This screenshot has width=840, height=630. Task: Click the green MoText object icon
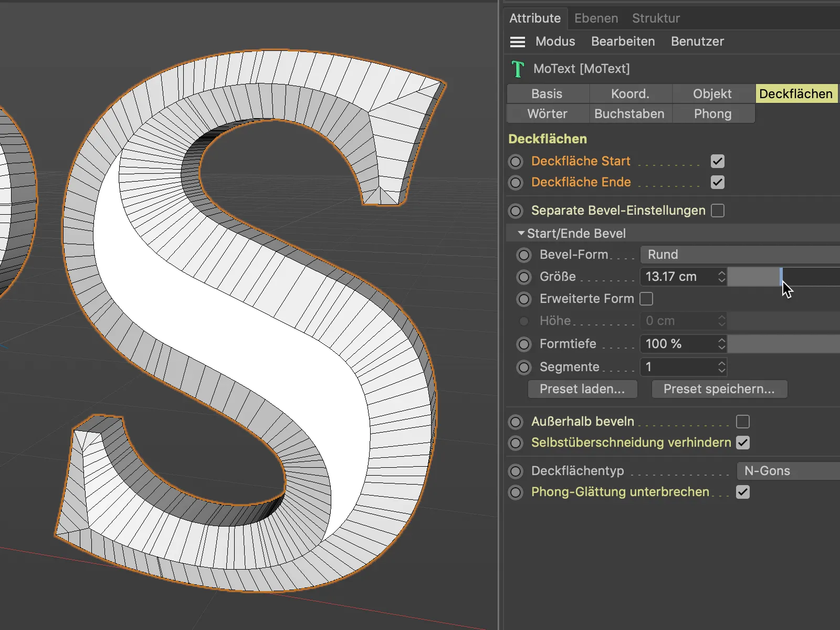(x=518, y=69)
